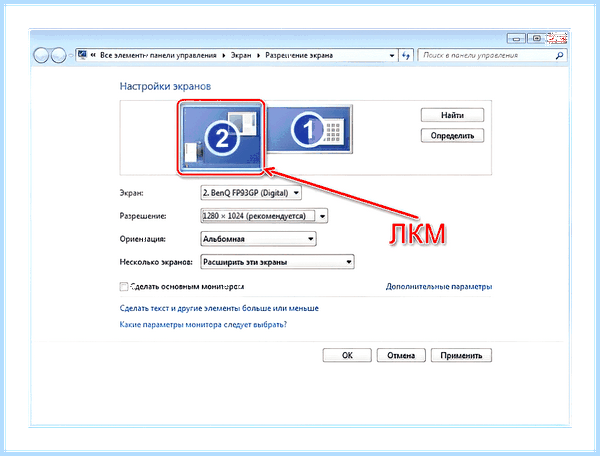Click the forward navigation arrow button
This screenshot has width=600, height=456.
coord(58,55)
